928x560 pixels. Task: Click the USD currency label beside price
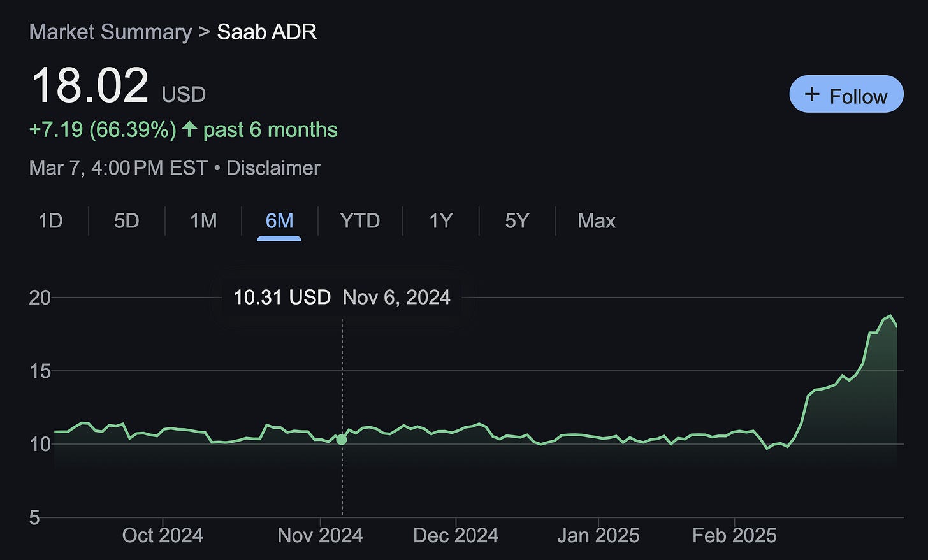pos(184,94)
